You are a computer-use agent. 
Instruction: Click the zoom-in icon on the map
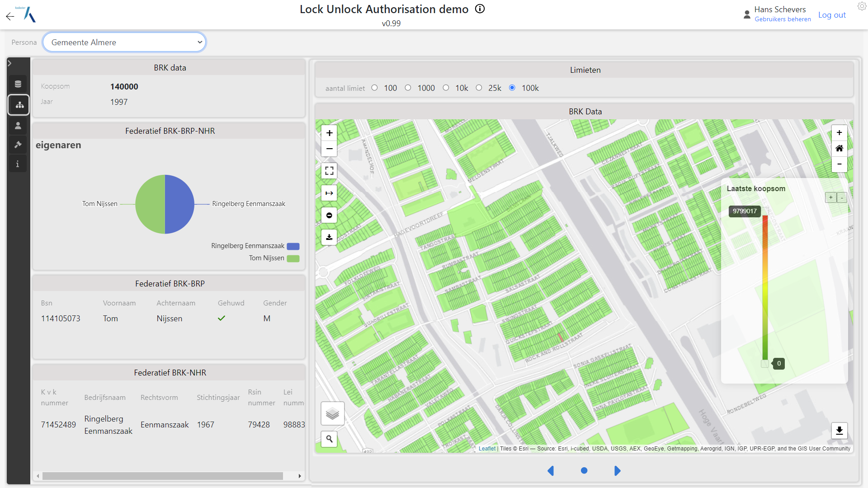[330, 132]
